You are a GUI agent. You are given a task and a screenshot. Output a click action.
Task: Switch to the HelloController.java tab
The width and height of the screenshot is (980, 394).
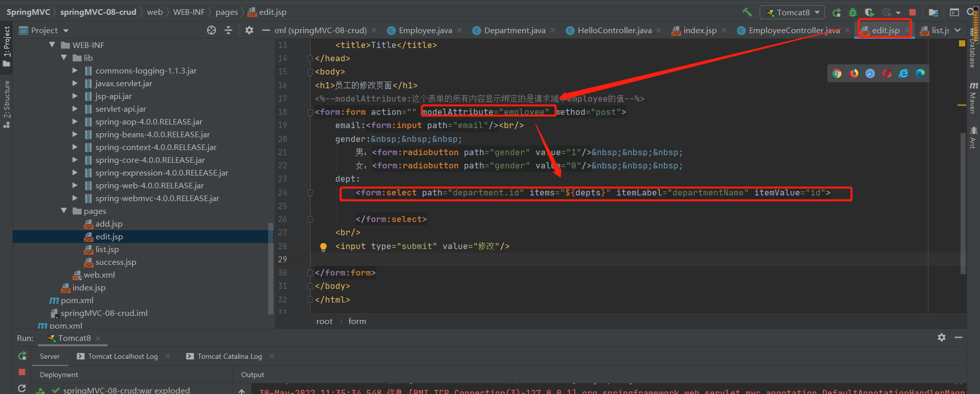(x=614, y=31)
